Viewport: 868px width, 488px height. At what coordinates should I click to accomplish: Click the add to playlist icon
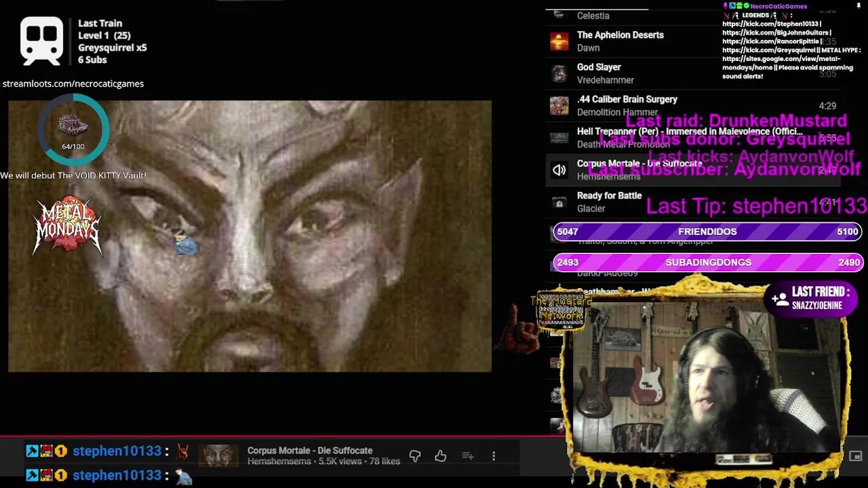pos(467,456)
